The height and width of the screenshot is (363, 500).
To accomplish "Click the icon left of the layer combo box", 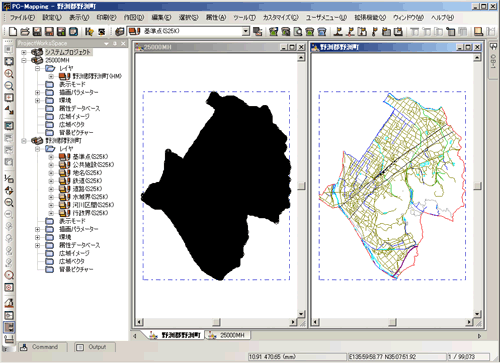I will (x=120, y=31).
